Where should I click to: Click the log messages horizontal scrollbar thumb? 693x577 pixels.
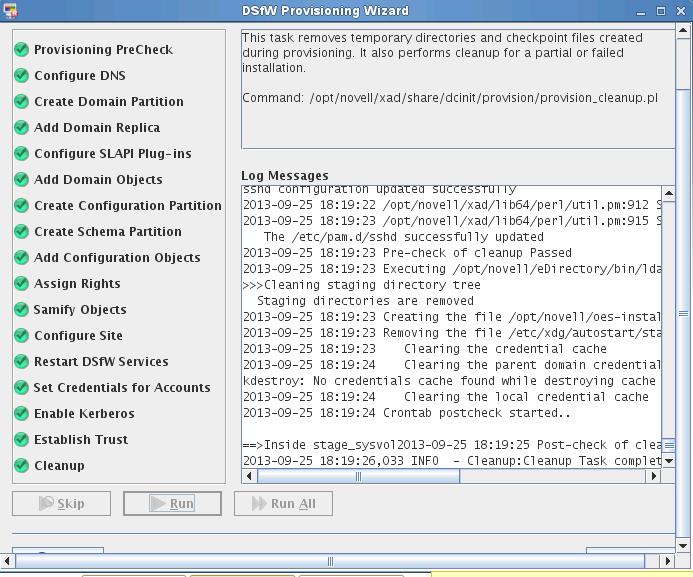coord(358,476)
